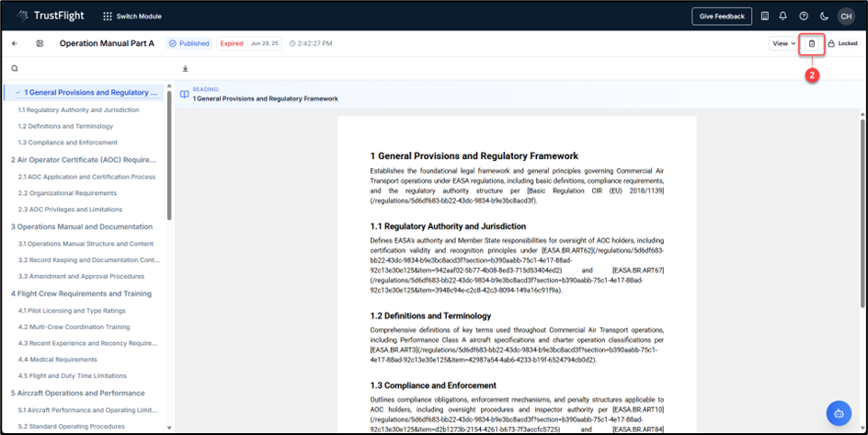The image size is (868, 435).
Task: Select 3 Operations Manual and Documentation
Action: pyautogui.click(x=82, y=227)
